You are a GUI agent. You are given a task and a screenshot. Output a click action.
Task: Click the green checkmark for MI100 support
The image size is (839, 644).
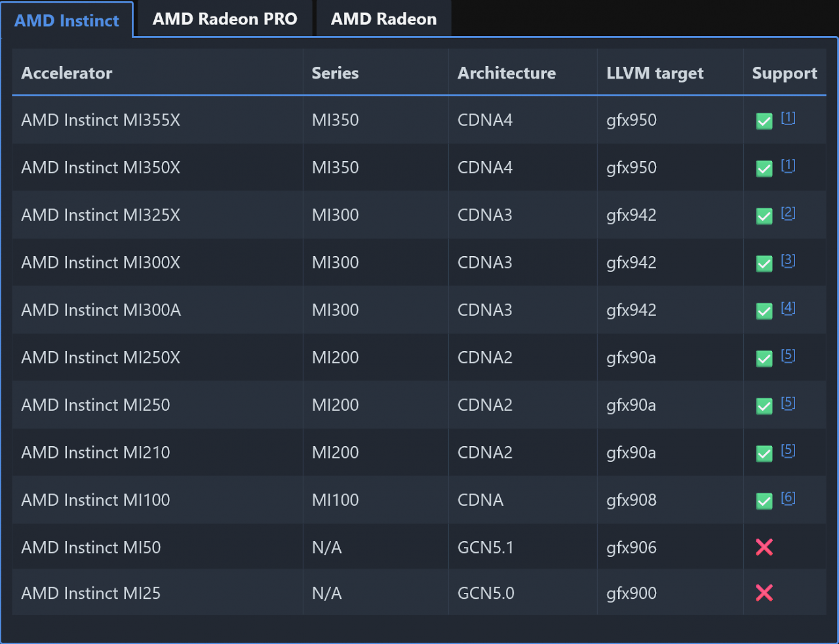click(764, 501)
